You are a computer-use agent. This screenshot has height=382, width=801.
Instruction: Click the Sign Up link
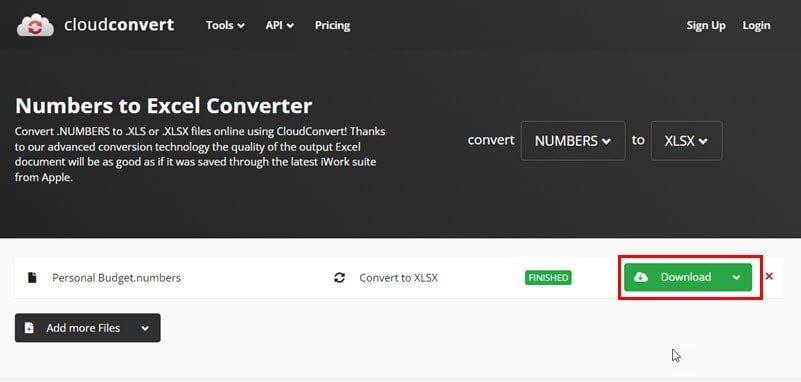[706, 26]
